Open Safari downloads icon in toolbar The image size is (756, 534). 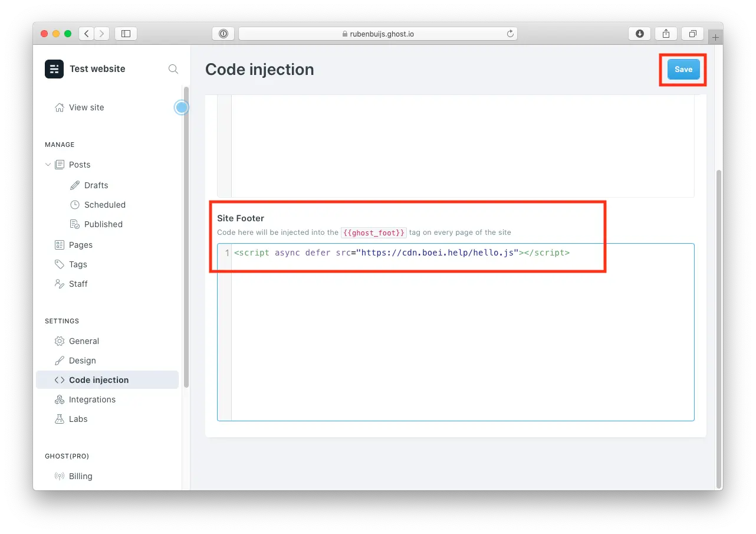[x=640, y=34]
